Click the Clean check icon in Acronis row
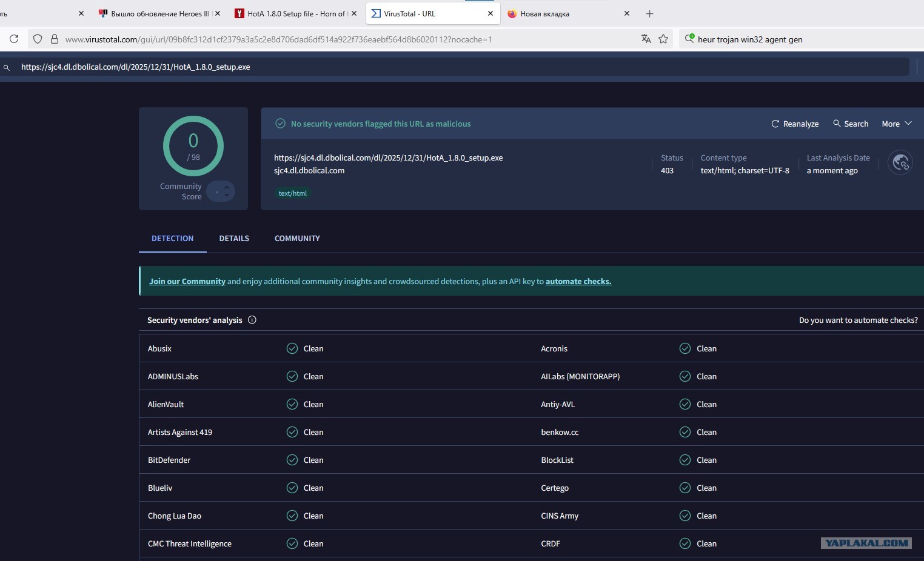This screenshot has width=924, height=561. 685,348
